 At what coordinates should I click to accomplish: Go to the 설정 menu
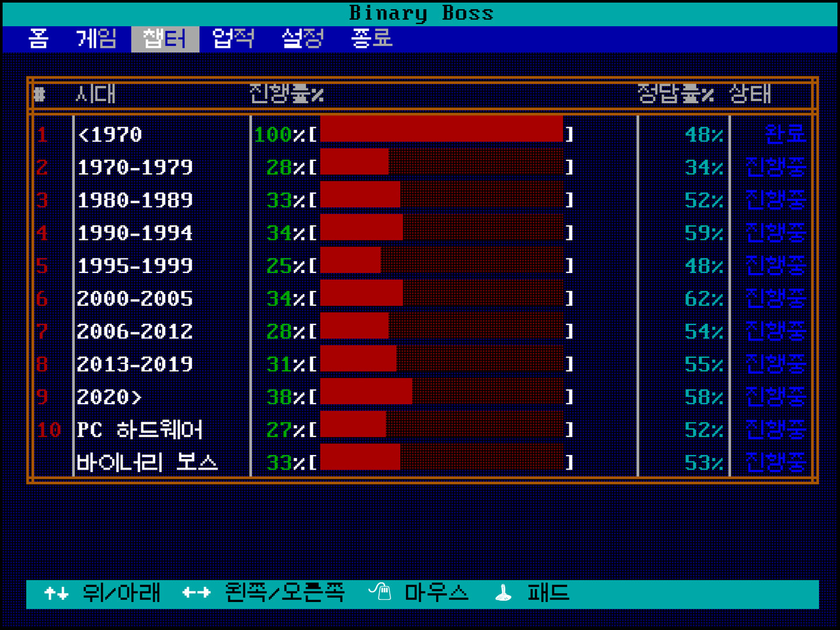[x=302, y=39]
